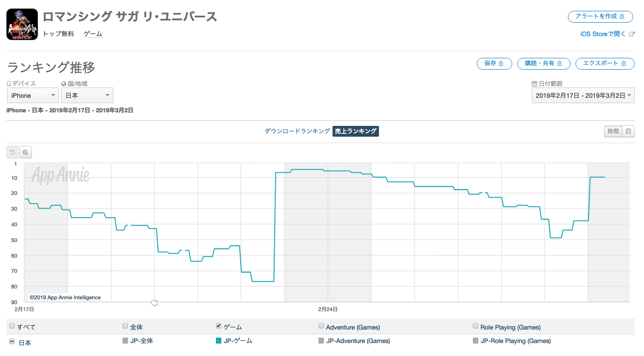Expand the date range selector

pos(583,96)
